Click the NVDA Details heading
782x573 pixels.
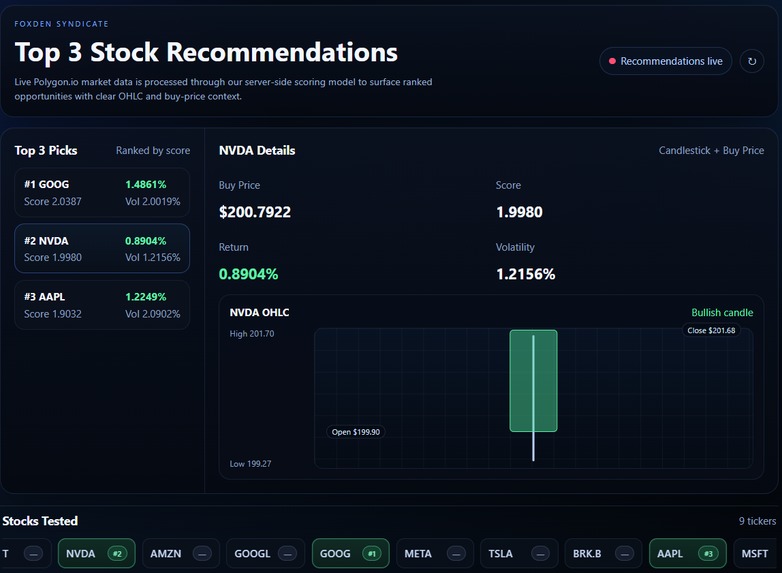[x=257, y=151]
